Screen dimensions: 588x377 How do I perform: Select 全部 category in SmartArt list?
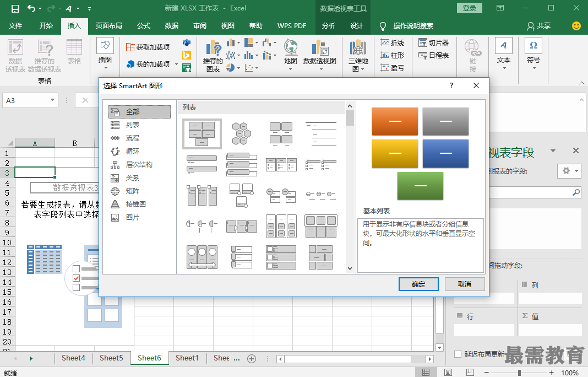coord(139,111)
